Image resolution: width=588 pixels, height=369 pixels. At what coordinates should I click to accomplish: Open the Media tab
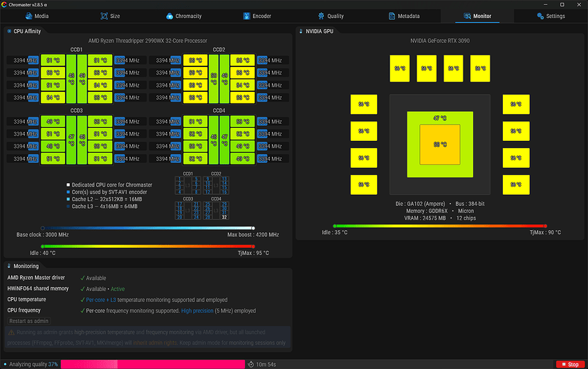pos(37,16)
